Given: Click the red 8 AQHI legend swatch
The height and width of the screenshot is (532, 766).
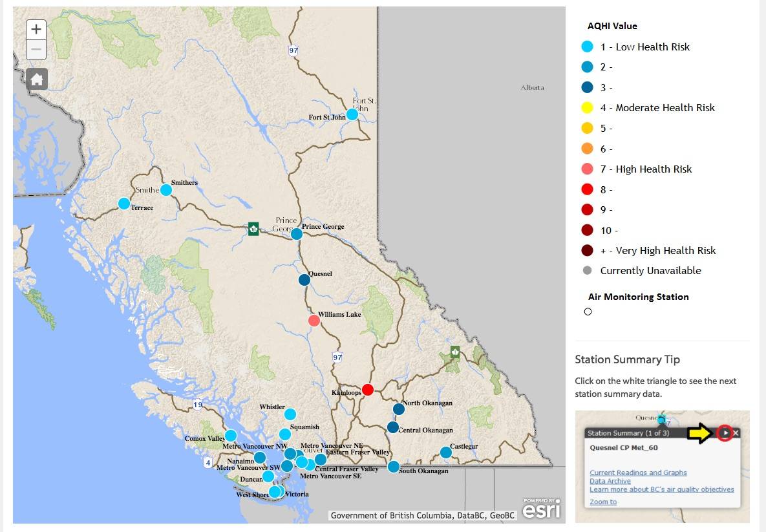Looking at the screenshot, I should 588,189.
